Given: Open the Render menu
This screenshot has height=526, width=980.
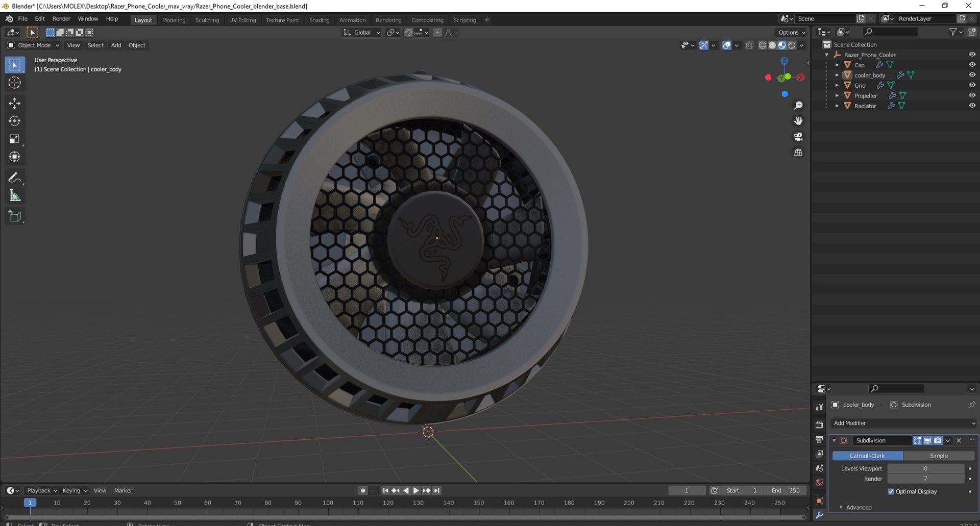Looking at the screenshot, I should click(x=61, y=19).
